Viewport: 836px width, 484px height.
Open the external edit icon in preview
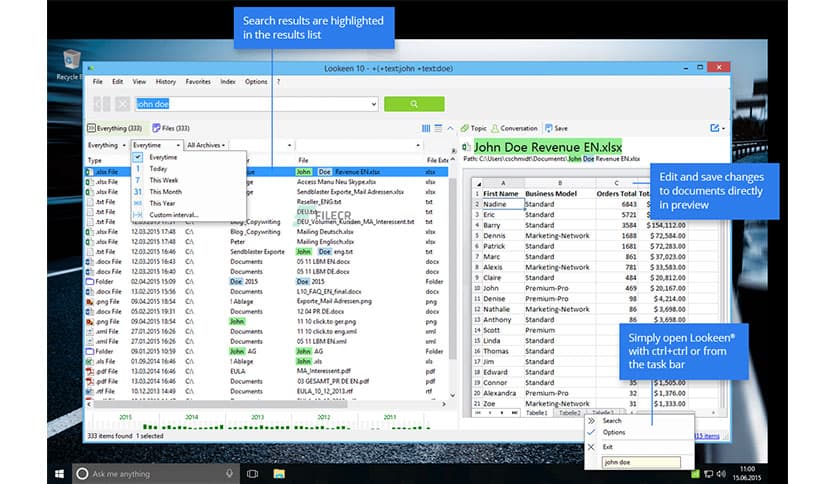(x=714, y=128)
